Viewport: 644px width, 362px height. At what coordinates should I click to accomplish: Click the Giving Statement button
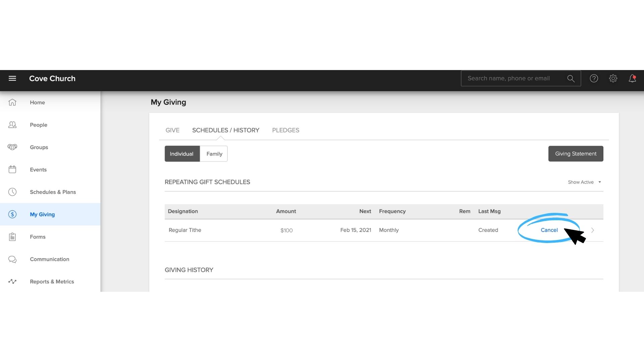(576, 154)
